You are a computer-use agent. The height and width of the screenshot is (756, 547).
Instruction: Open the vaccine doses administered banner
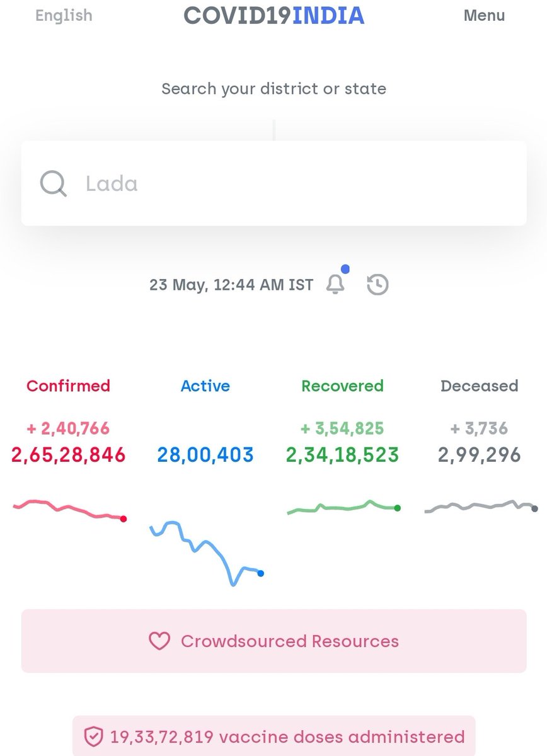(x=274, y=736)
